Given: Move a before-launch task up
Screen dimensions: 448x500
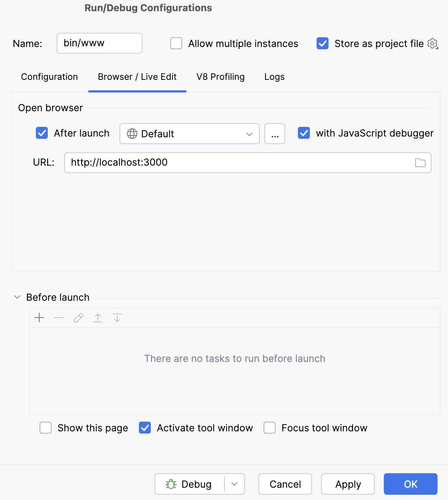Looking at the screenshot, I should pyautogui.click(x=97, y=318).
